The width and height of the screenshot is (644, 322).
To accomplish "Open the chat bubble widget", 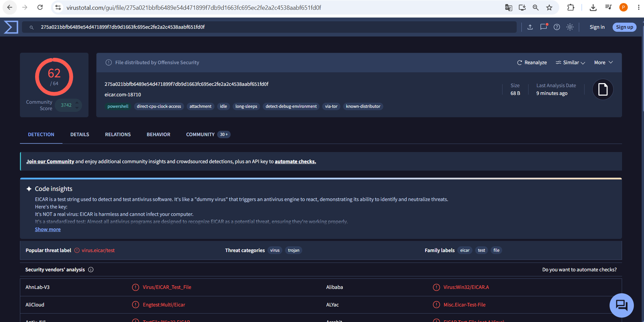I will [621, 305].
